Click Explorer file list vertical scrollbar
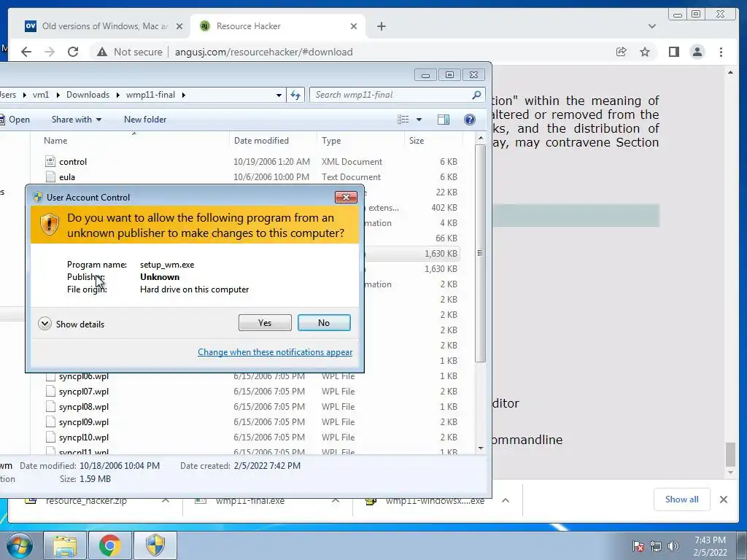The image size is (747, 560). 480,253
